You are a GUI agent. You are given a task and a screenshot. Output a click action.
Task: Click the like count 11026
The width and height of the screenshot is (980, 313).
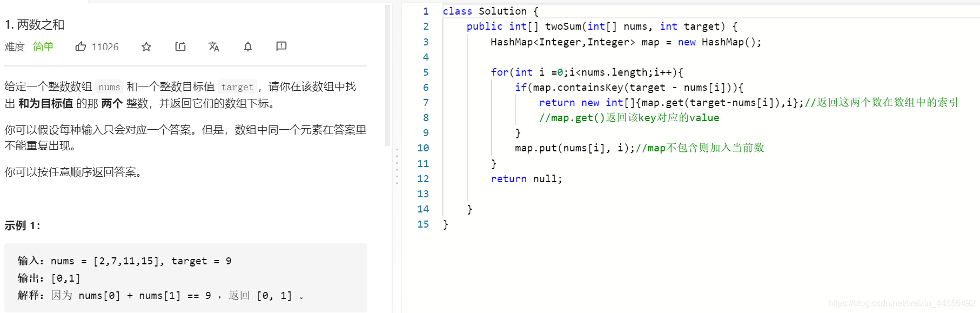pyautogui.click(x=105, y=47)
